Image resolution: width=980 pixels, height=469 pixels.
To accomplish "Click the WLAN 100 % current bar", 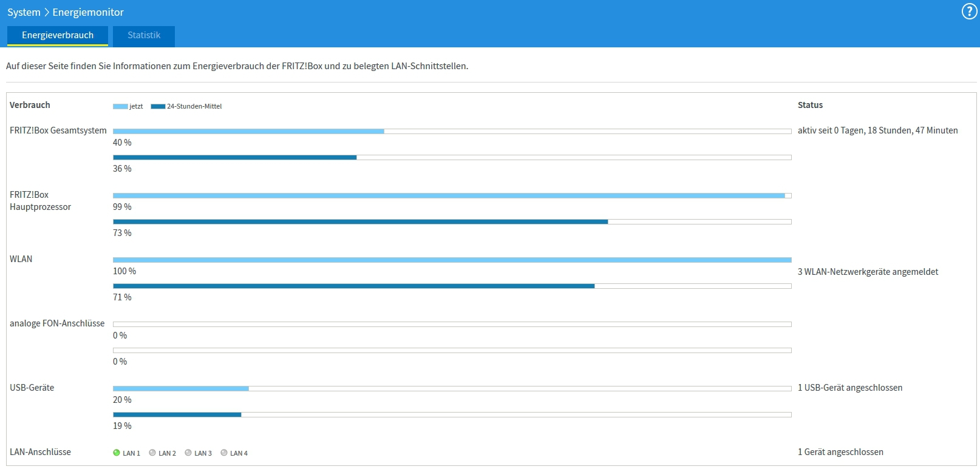I will 452,260.
